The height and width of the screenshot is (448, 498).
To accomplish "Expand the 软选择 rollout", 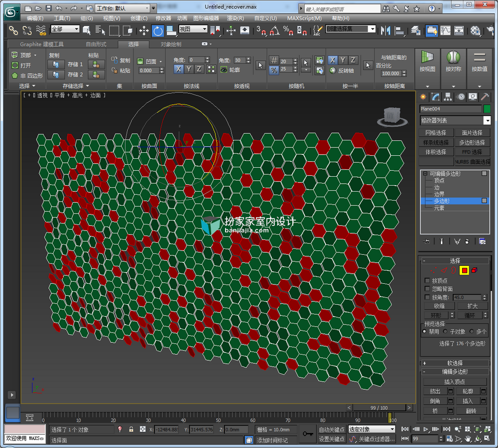I will 455,363.
